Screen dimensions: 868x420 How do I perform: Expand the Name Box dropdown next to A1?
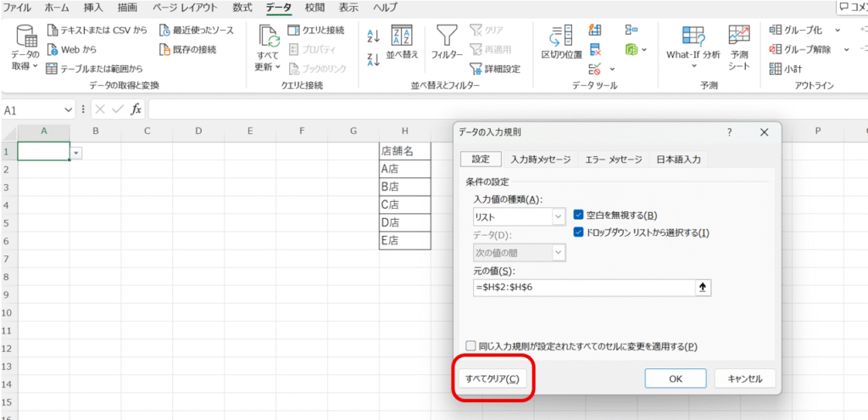pyautogui.click(x=69, y=110)
